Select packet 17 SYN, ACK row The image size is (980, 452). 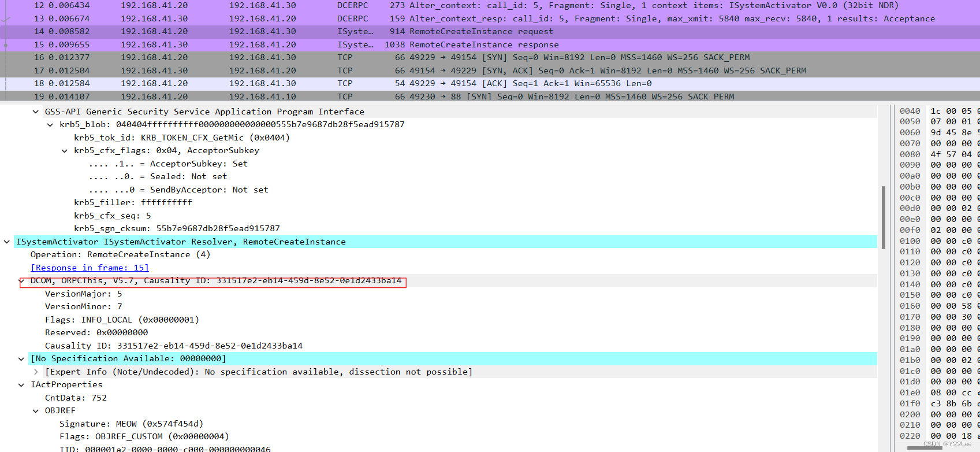490,71
